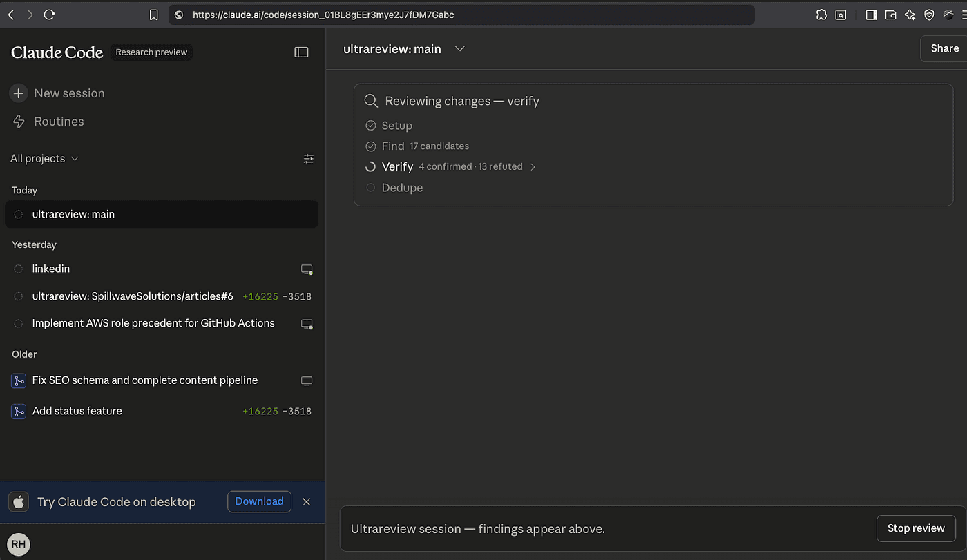Click +16225 −3518 diff stats on articles#6 row
The image size is (967, 560).
(277, 297)
